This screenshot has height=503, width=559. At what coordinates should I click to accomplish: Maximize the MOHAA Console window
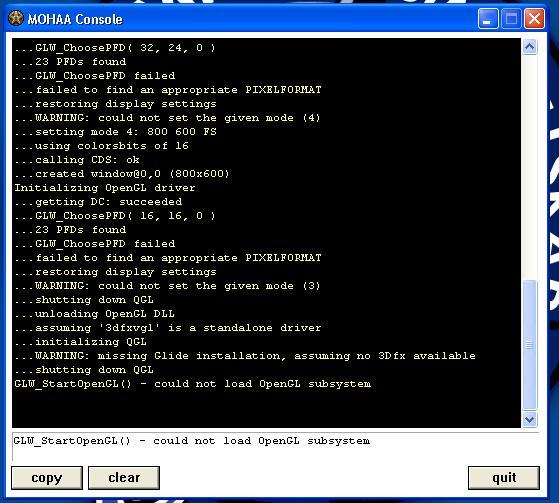point(511,19)
